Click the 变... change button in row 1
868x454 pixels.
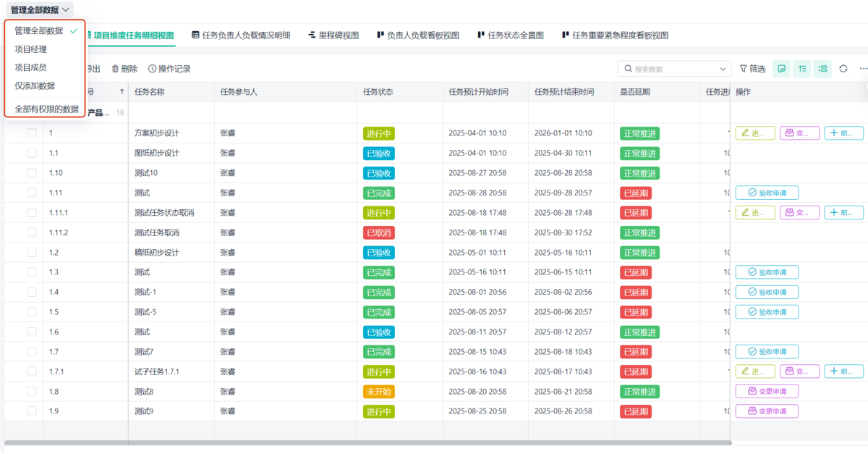(x=800, y=133)
